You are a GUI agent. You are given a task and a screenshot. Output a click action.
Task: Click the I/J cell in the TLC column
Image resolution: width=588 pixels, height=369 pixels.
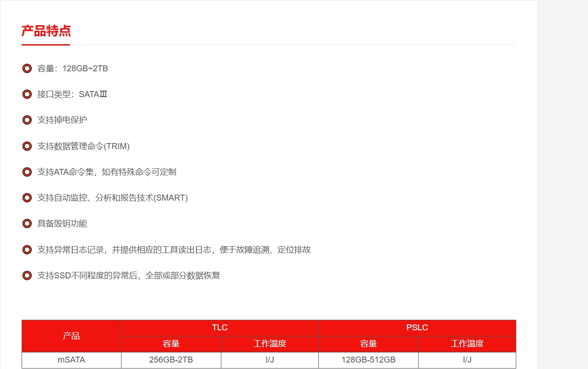tap(270, 360)
